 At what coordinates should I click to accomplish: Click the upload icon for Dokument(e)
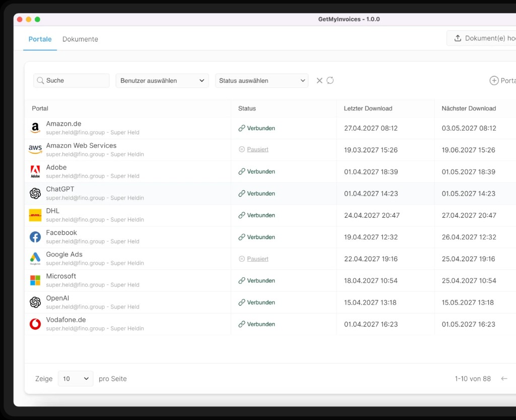click(458, 38)
